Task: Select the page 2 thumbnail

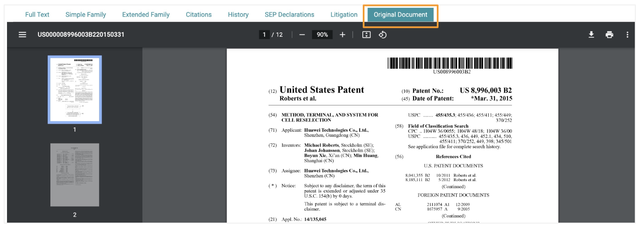Action: 75,175
